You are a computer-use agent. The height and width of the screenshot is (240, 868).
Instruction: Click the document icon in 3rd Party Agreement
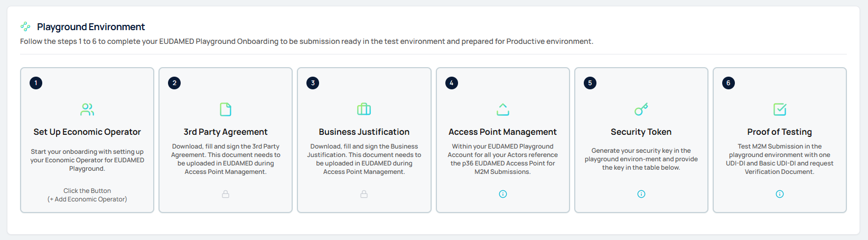point(226,109)
